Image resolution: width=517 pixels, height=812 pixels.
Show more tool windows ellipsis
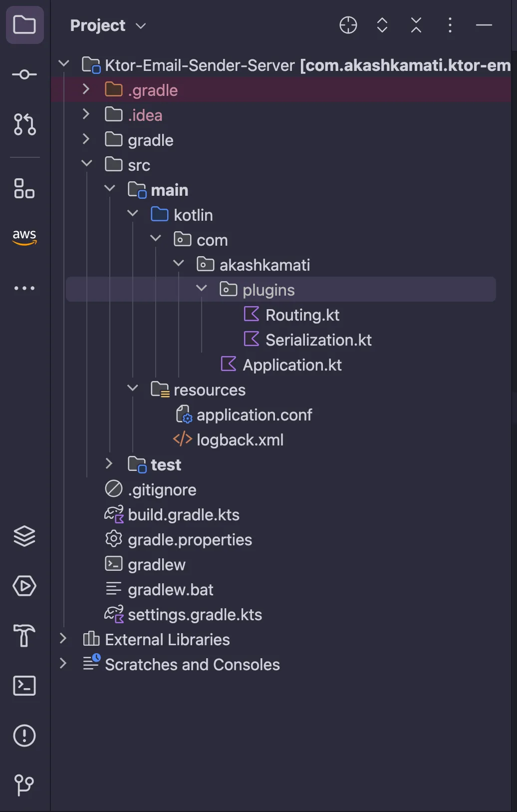[24, 288]
